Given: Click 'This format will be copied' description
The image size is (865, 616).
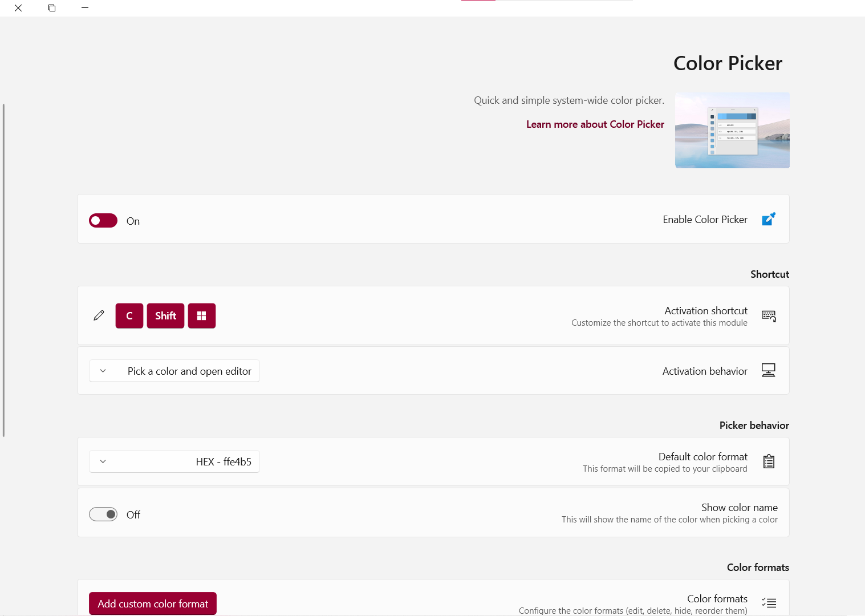Looking at the screenshot, I should click(x=665, y=469).
